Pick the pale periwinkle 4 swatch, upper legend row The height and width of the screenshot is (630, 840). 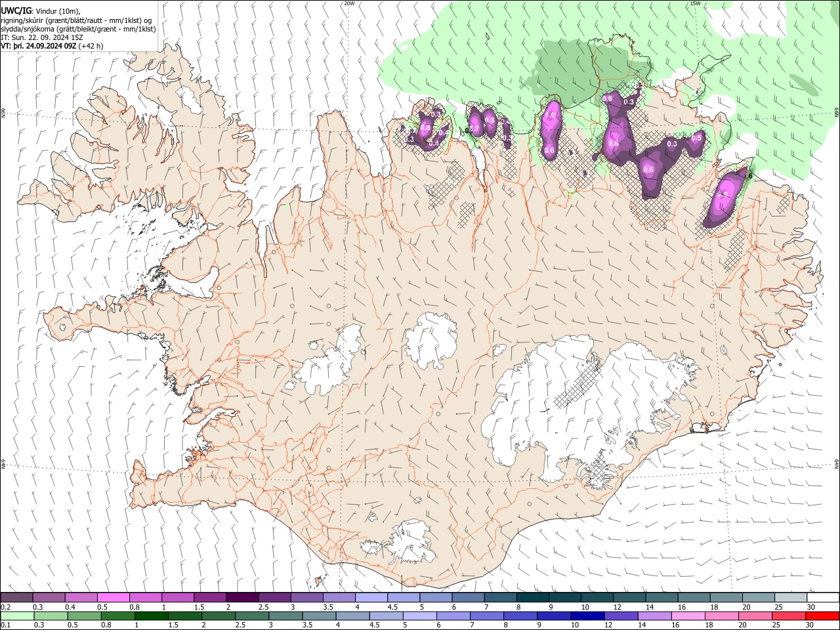371,597
